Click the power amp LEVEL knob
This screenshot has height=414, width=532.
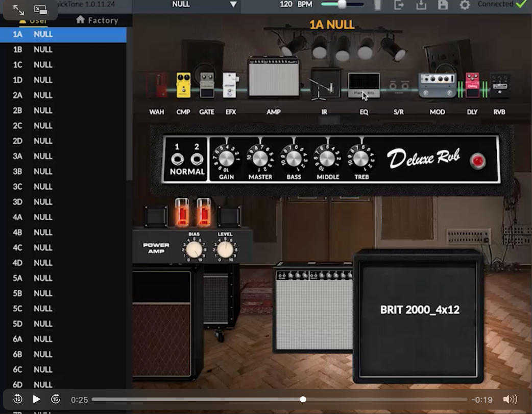(x=225, y=250)
